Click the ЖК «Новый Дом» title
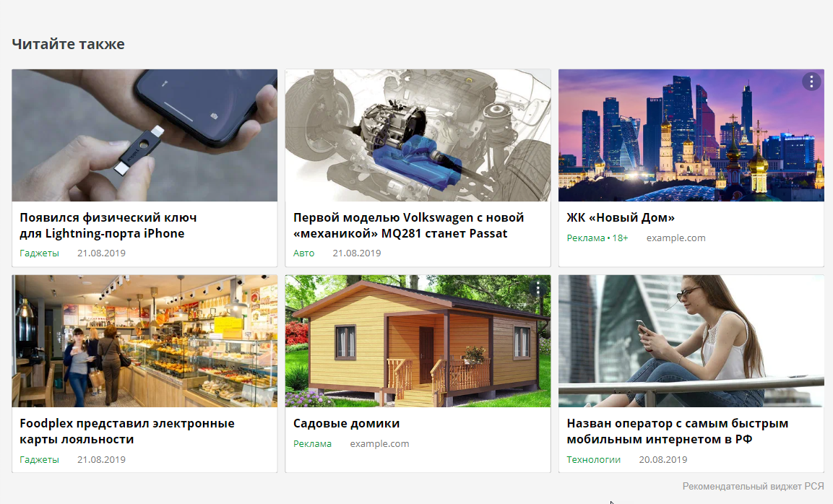The height and width of the screenshot is (504, 833). click(x=621, y=218)
